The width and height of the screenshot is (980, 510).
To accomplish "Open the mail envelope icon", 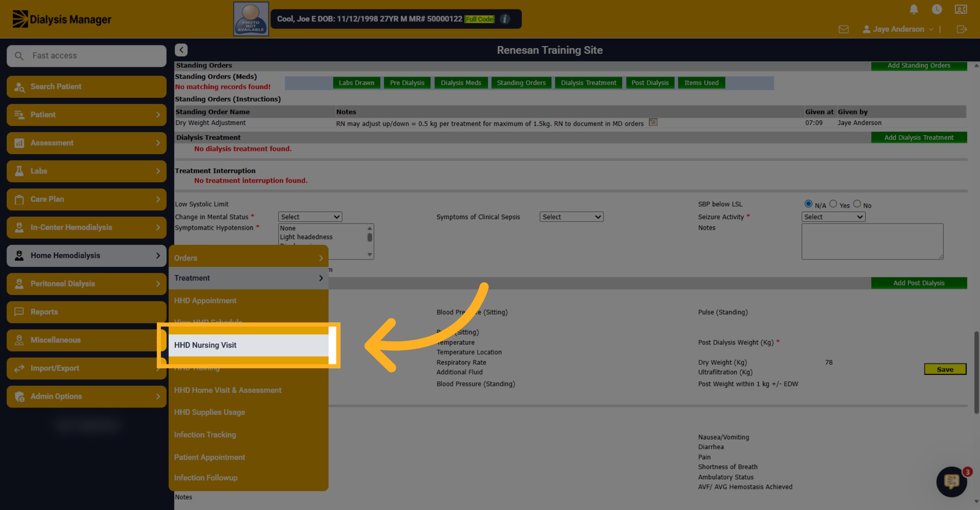I will point(844,29).
